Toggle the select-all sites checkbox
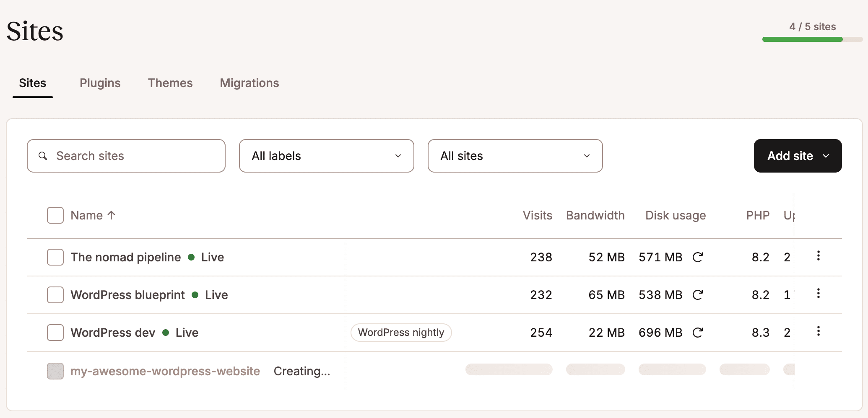This screenshot has height=418, width=868. click(55, 215)
